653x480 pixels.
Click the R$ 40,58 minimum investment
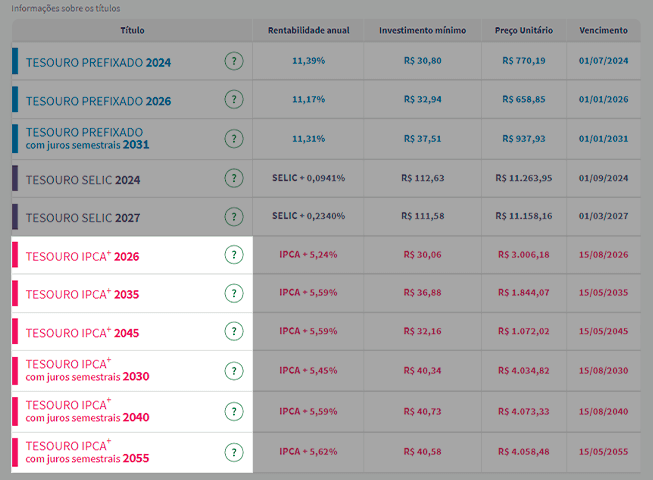pyautogui.click(x=423, y=452)
